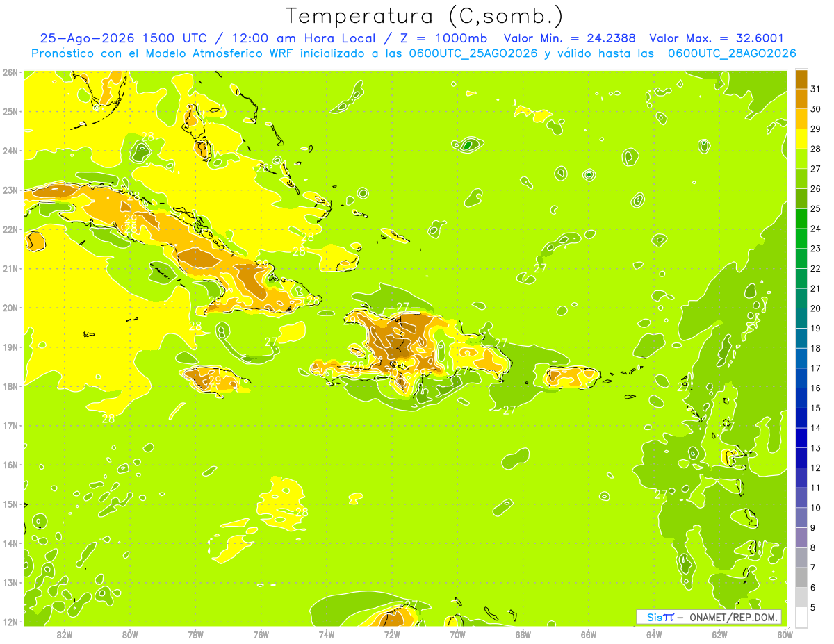Click the yellow legend band between 28 and 29
The width and height of the screenshot is (834, 644).
[x=801, y=140]
